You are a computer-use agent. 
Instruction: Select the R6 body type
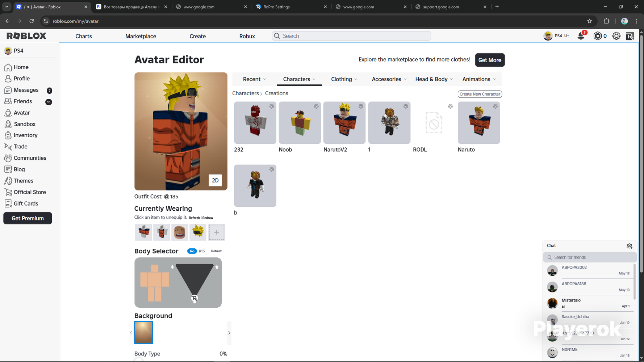pos(192,251)
